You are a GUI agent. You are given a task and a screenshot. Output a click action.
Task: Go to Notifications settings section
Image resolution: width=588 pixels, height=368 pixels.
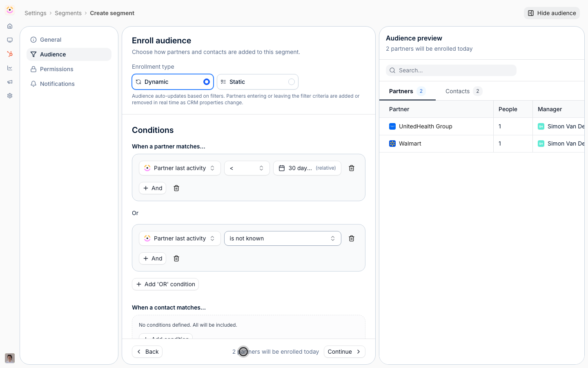pos(69,84)
